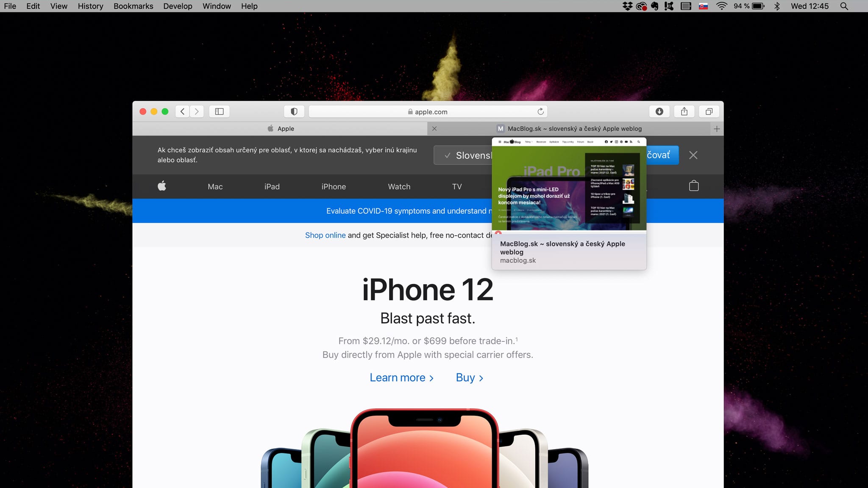Click the lock icon beside apple.com
Screen dimensions: 868x488
[410, 112]
